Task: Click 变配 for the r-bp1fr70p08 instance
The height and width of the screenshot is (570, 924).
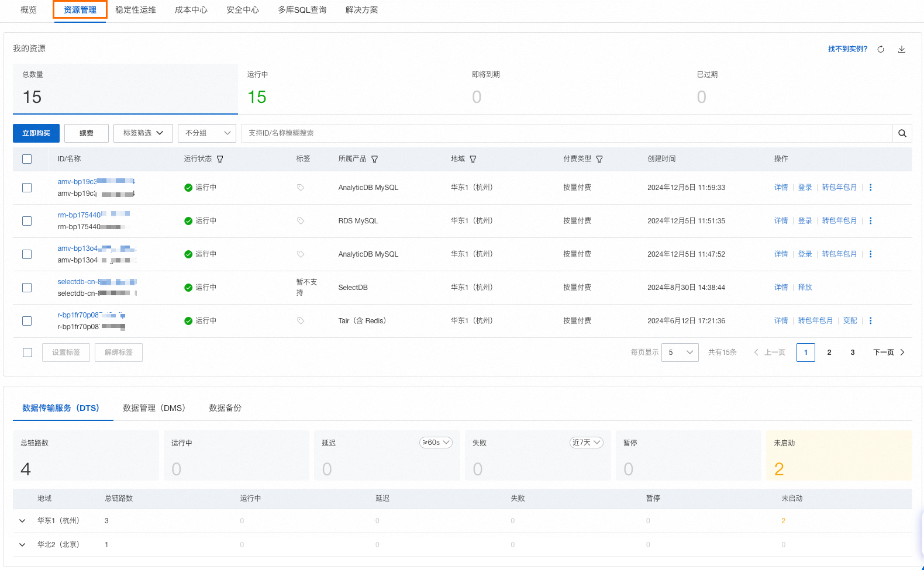Action: (x=850, y=321)
